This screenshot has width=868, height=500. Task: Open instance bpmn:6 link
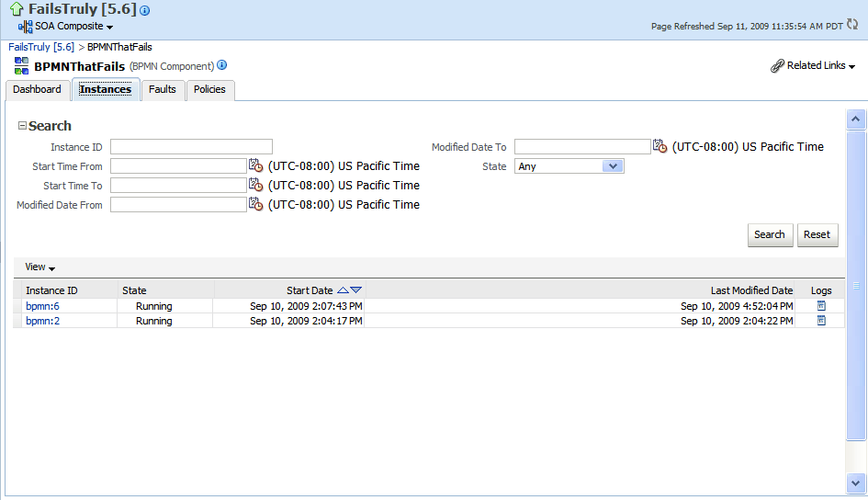42,306
